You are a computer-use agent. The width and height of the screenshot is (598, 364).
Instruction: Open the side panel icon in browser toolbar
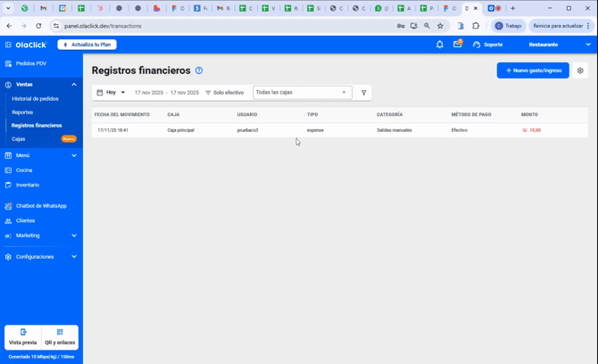click(461, 26)
